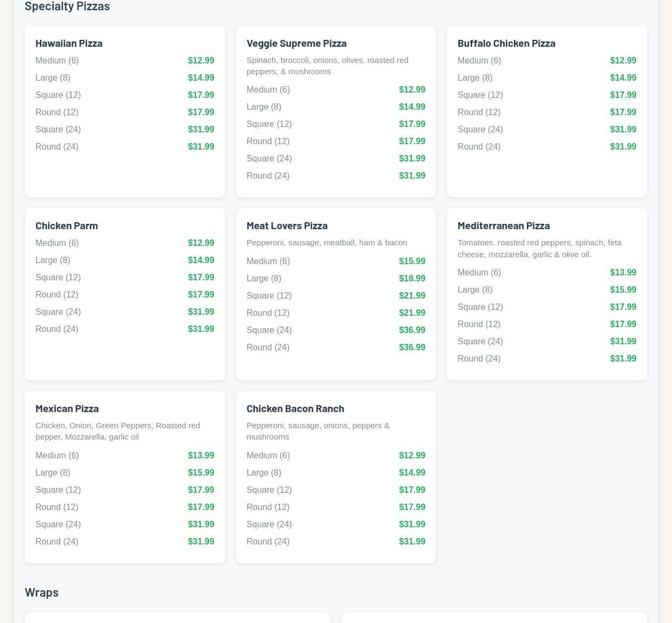Click the Wraps section heading

coord(41,592)
